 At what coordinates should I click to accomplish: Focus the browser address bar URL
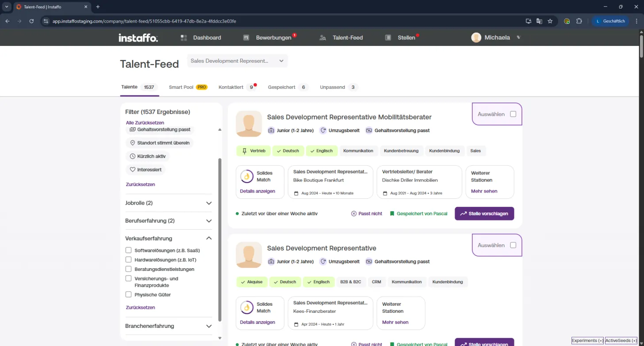tap(144, 21)
